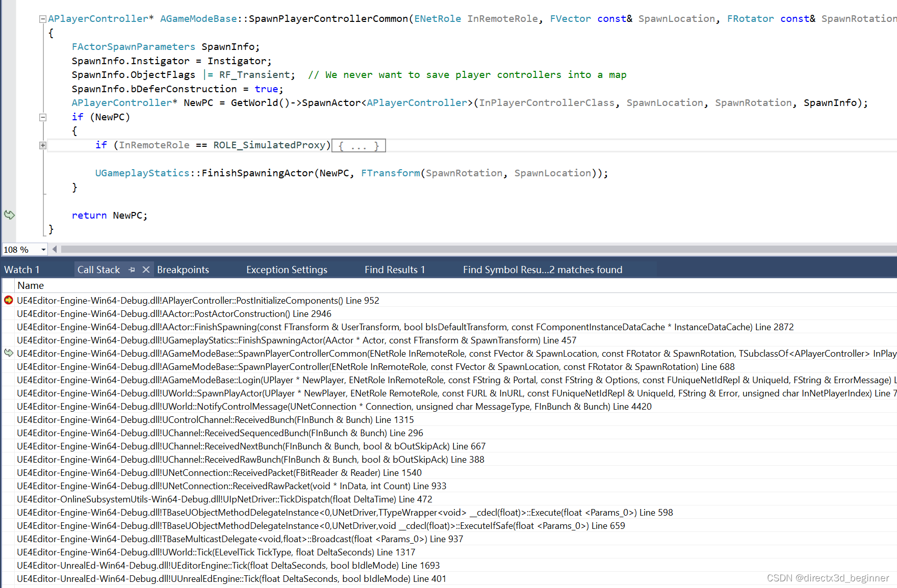Viewport: 897px width, 588px height.
Task: Collapse the SpawnPlayerControllerCommon function outline
Action: pos(43,19)
